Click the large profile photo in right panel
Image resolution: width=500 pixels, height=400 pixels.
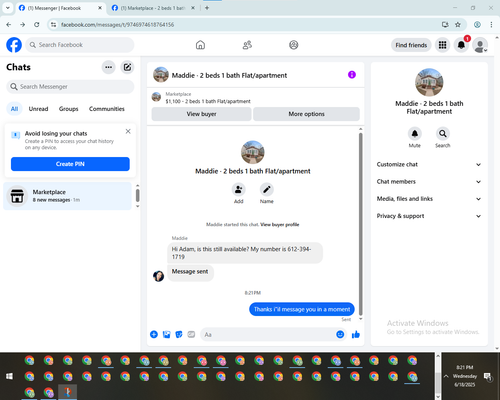coord(429,82)
